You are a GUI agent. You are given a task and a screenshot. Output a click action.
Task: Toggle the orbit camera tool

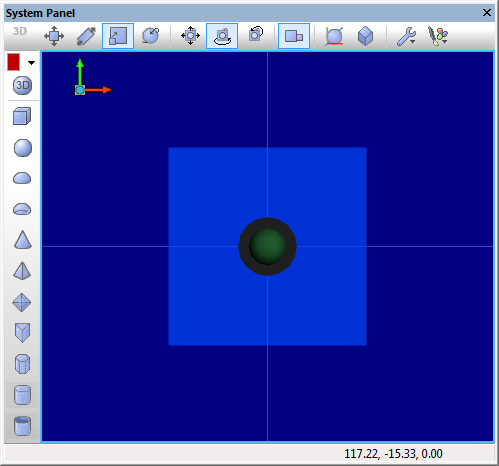(222, 36)
